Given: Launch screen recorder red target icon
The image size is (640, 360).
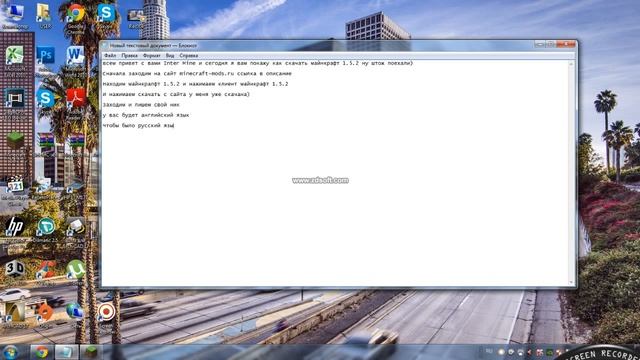Looking at the screenshot, I should click(106, 312).
